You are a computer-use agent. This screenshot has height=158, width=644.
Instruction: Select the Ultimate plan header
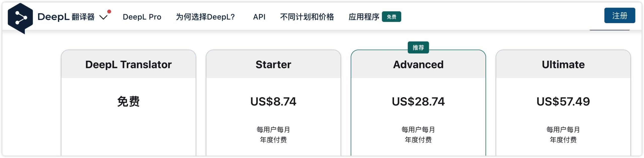click(x=563, y=64)
